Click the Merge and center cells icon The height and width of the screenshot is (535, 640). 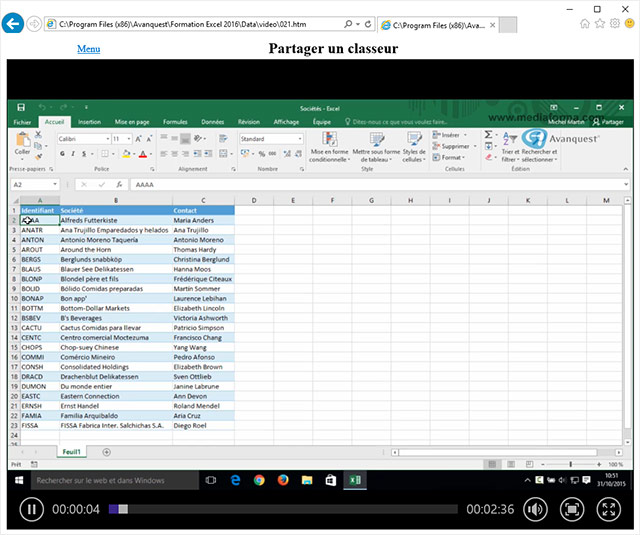[x=223, y=153]
